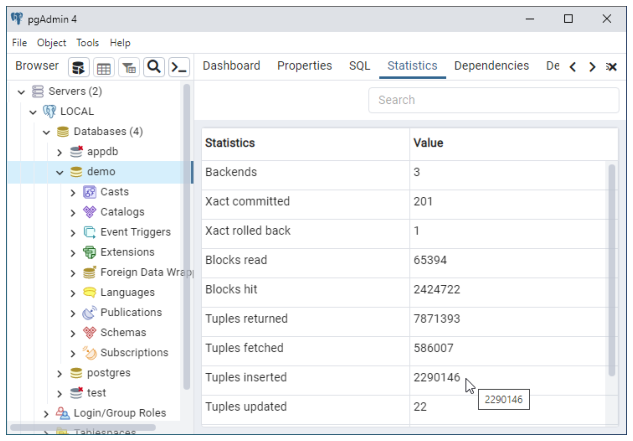Click the browser tree horizontal scrollbar
Viewport: 633px width, 441px height.
tap(83, 427)
